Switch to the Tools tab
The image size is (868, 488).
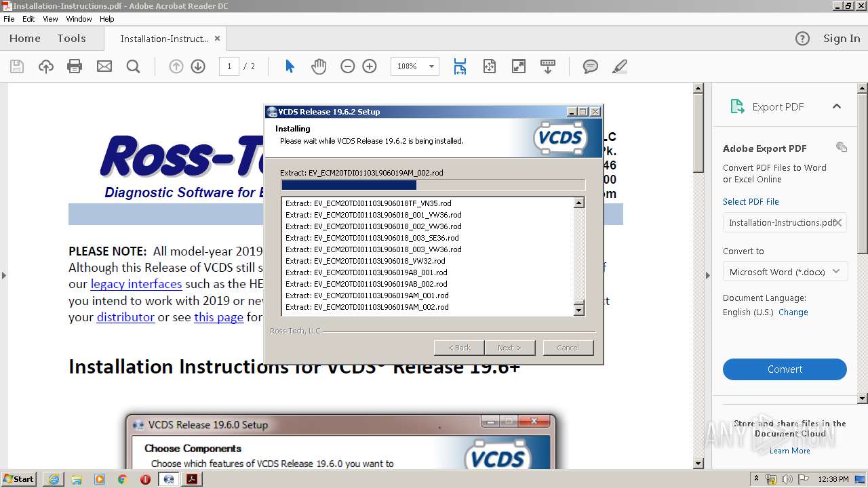point(71,39)
